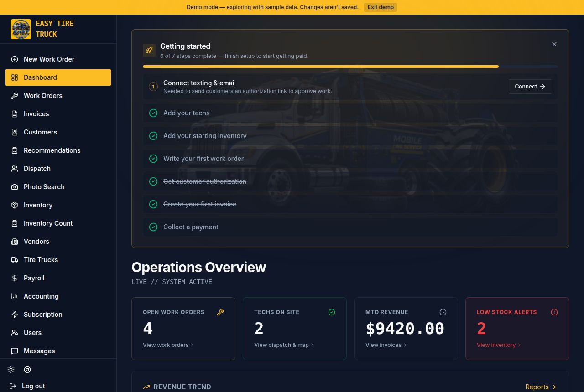Screen dimensions: 584x392
Task: Toggle the light/dark theme sun icon
Action: 11,370
